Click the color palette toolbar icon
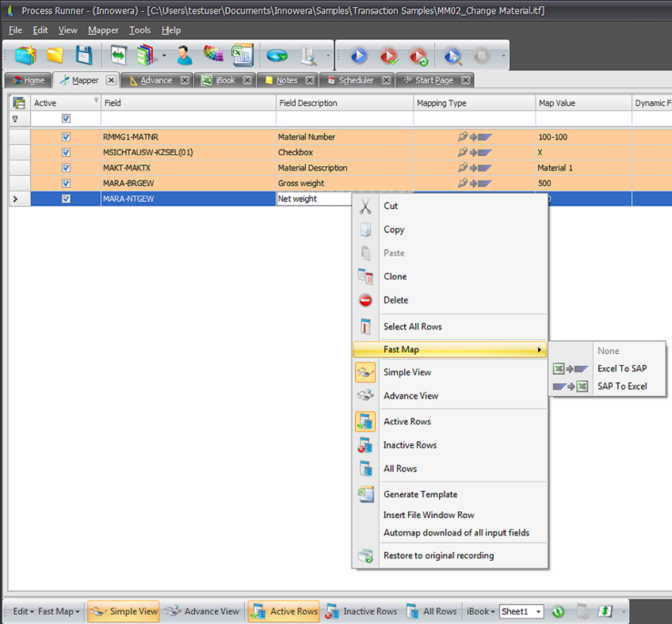Viewport: 672px width, 624px height. pyautogui.click(x=213, y=55)
